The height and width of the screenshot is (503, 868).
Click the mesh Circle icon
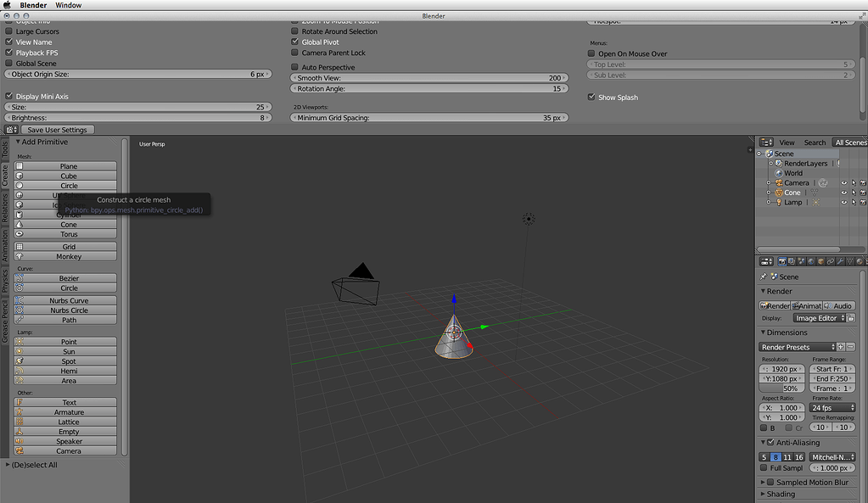click(20, 186)
